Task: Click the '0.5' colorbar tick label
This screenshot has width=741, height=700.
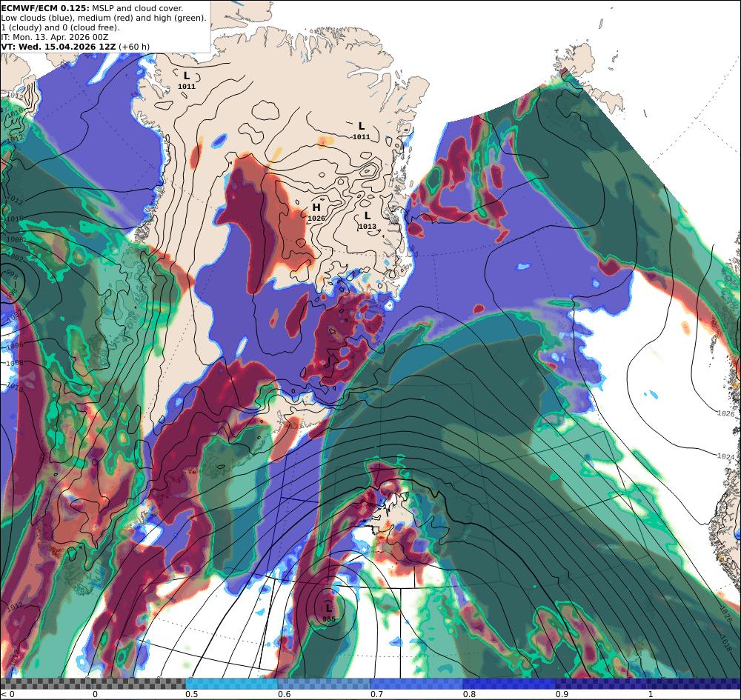Action: tap(191, 694)
